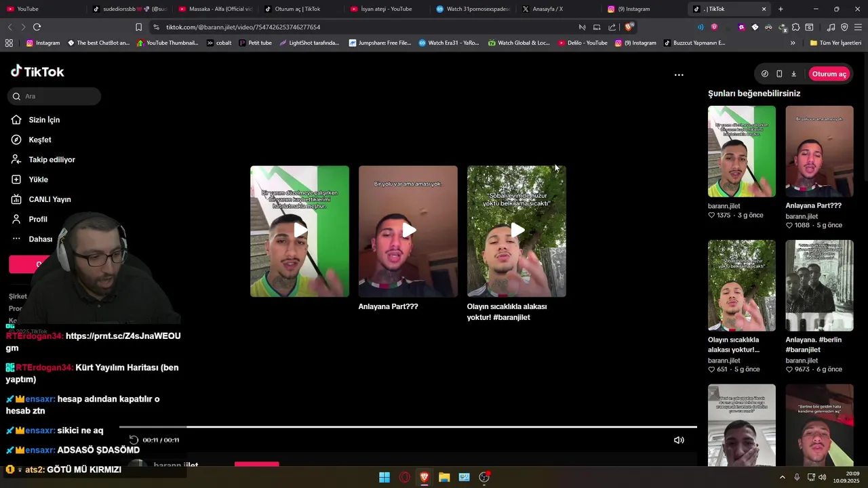Screen dimensions: 868x488
Task: Open a new browser tab
Action: pos(781,9)
